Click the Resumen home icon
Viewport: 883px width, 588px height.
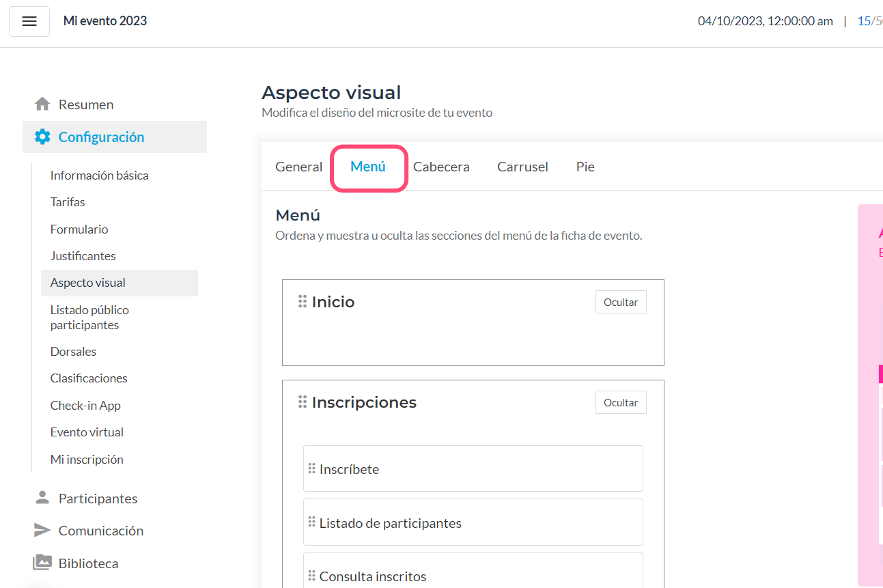pyautogui.click(x=42, y=104)
